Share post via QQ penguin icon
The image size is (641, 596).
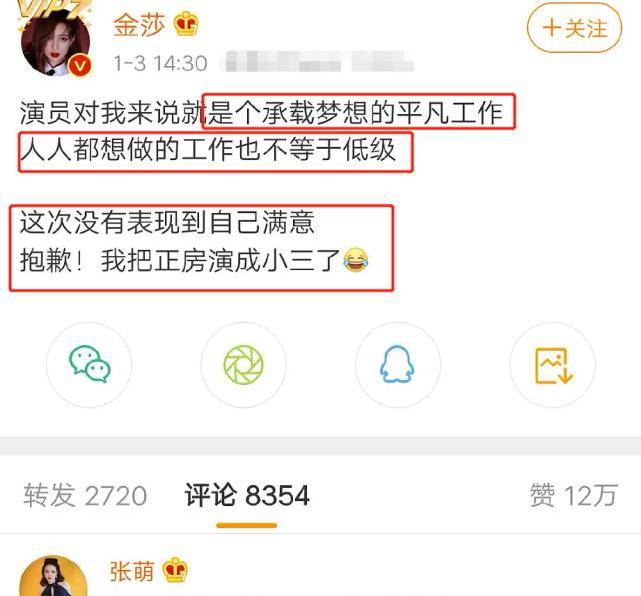tap(398, 365)
